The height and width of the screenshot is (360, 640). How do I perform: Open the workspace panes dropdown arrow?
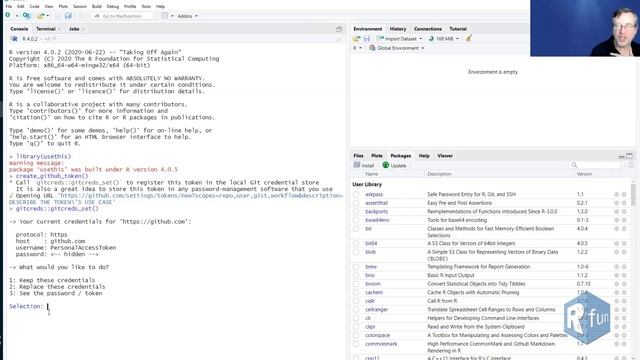tap(172, 16)
